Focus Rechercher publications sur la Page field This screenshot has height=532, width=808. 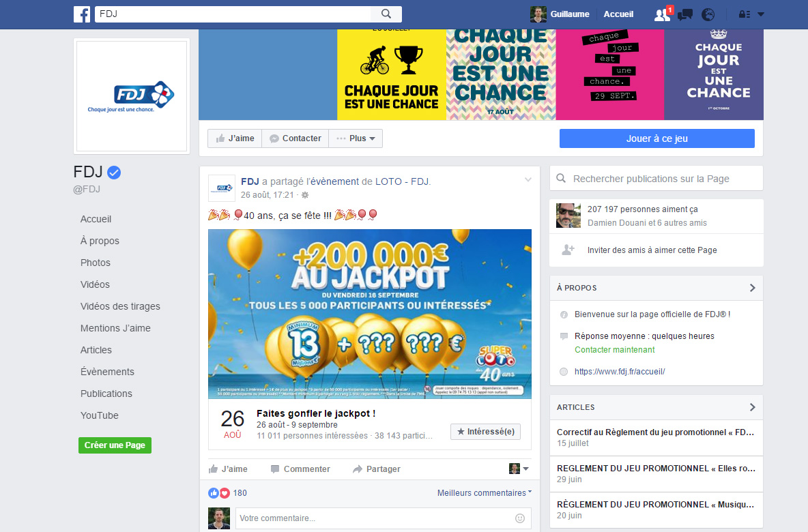coord(656,179)
